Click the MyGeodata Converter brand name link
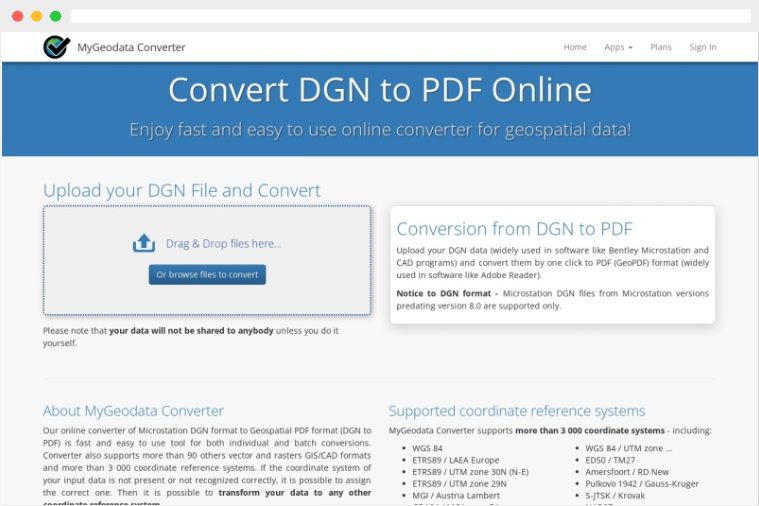The image size is (759, 506). 131,47
